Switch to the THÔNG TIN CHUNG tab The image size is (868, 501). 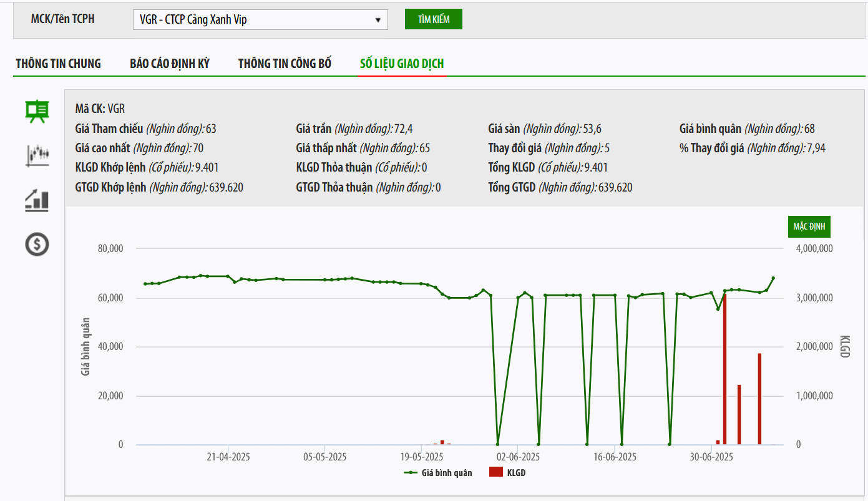[59, 64]
